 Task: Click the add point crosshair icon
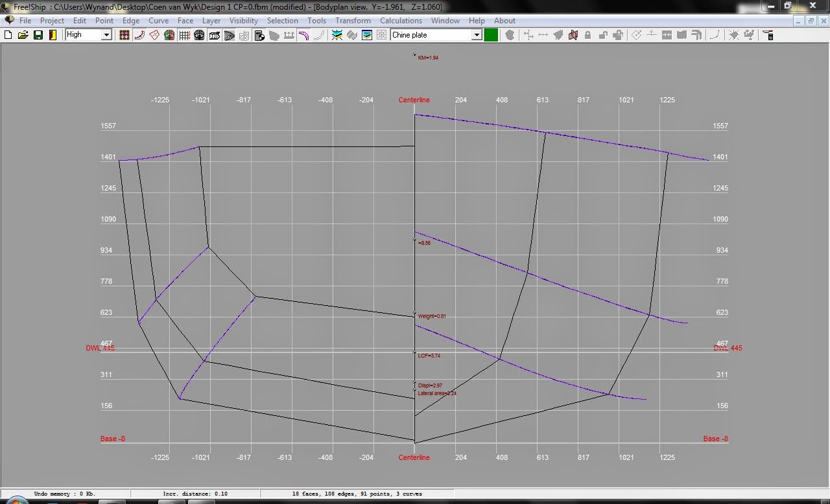(528, 35)
